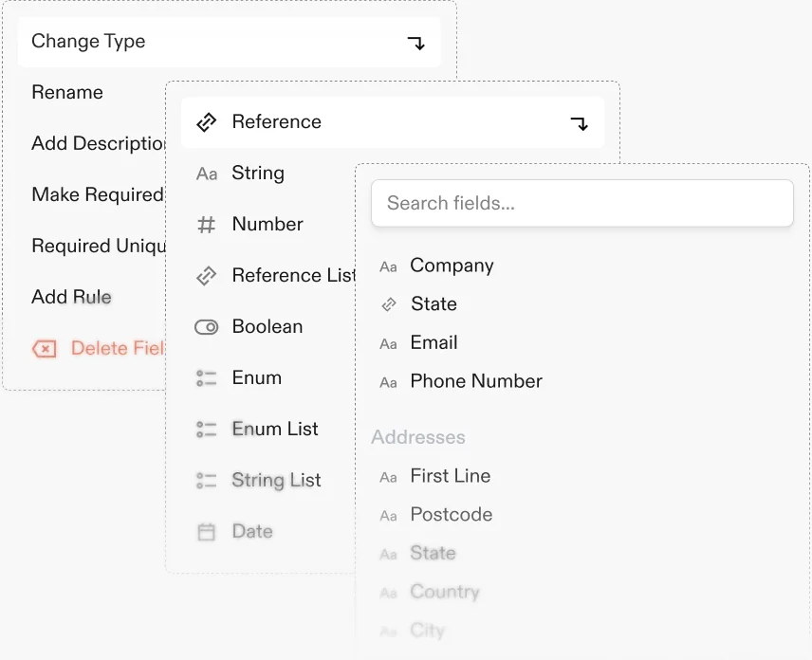
Task: Select First Line under Addresses
Action: (x=450, y=477)
